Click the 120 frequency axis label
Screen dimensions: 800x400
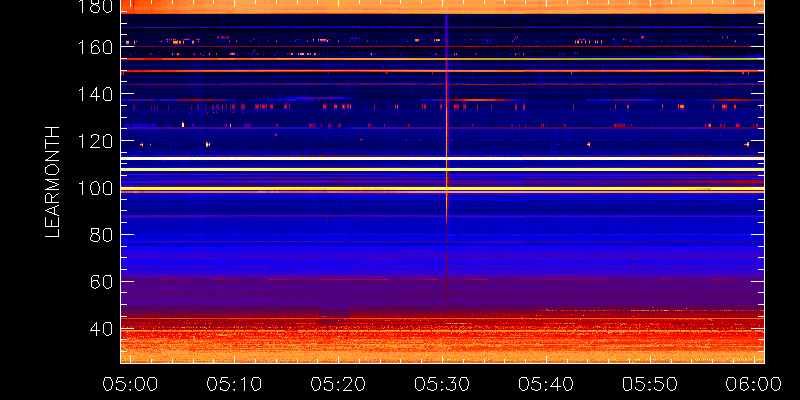pos(95,141)
